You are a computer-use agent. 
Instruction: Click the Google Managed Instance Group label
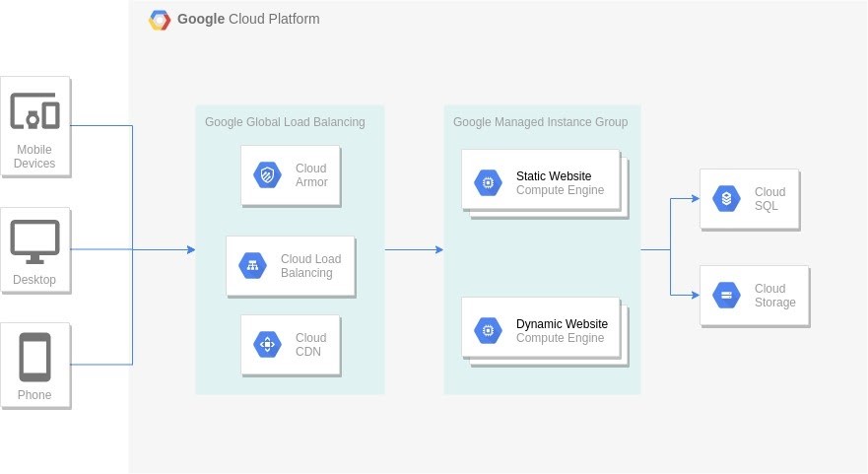(540, 122)
